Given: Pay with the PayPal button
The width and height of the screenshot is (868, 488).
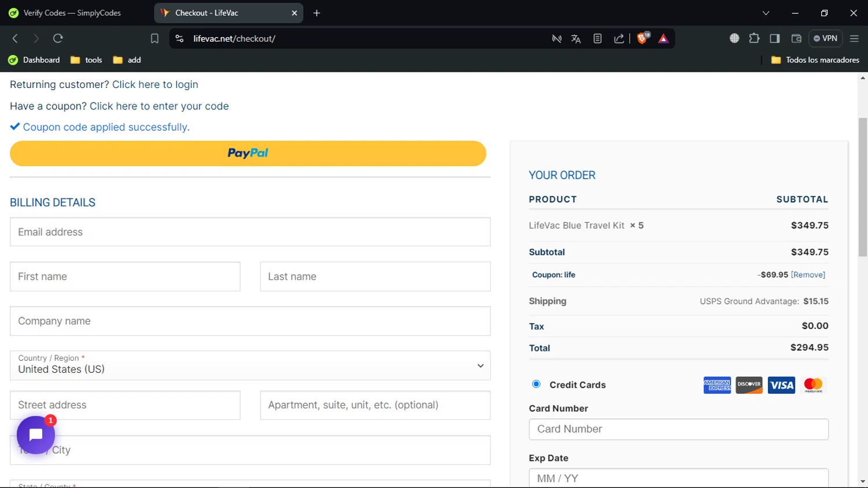Looking at the screenshot, I should (248, 153).
